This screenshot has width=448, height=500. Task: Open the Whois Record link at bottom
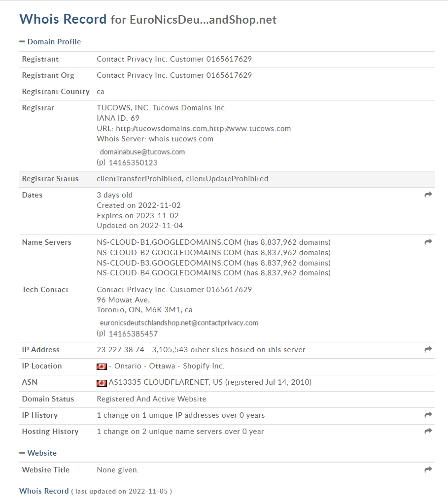pos(44,491)
